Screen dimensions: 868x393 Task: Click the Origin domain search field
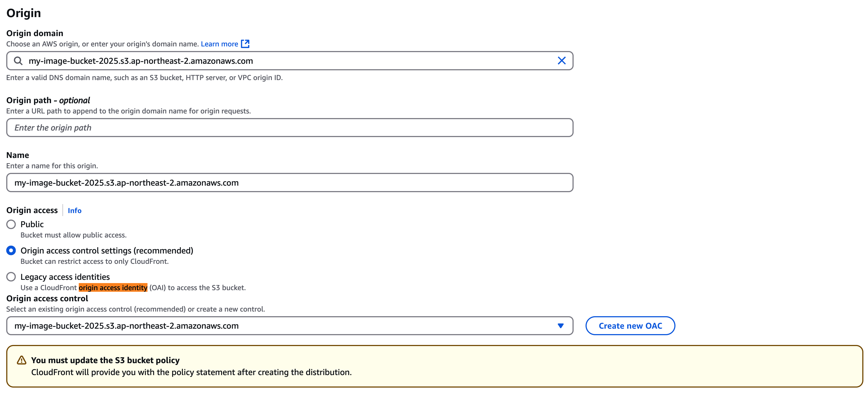click(x=290, y=61)
